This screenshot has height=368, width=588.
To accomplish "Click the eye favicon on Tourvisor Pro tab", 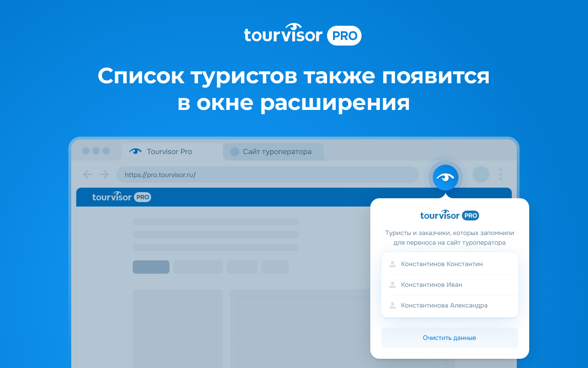I will [136, 151].
